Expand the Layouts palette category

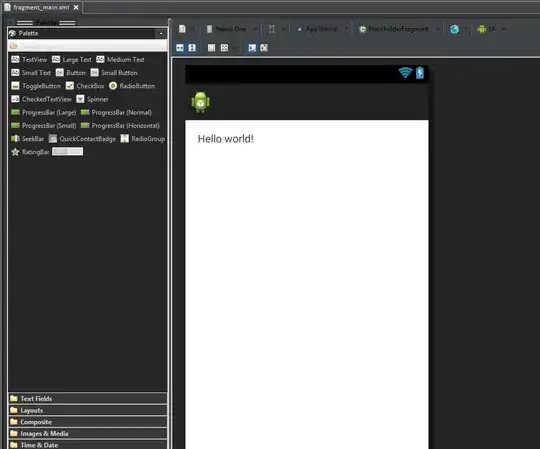coord(87,410)
